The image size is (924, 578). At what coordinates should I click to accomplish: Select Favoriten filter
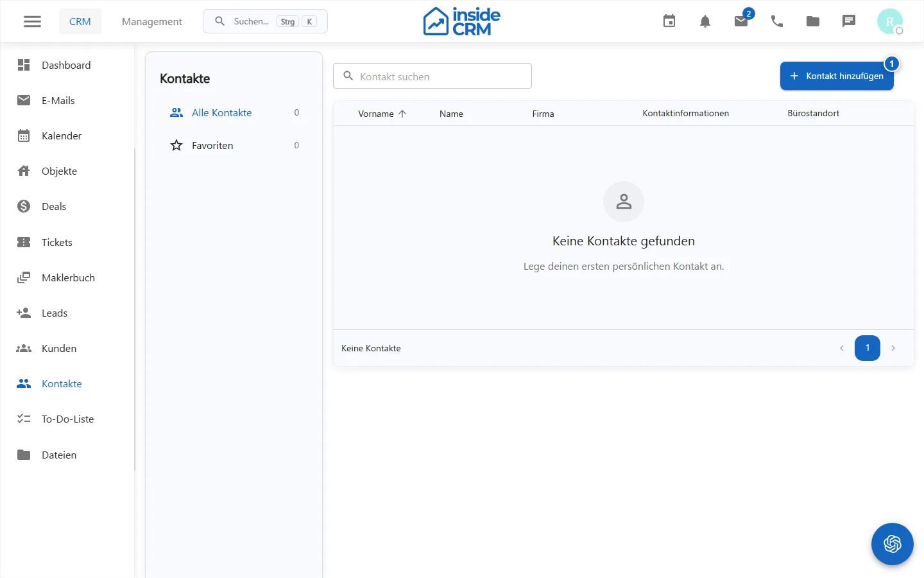pos(234,145)
